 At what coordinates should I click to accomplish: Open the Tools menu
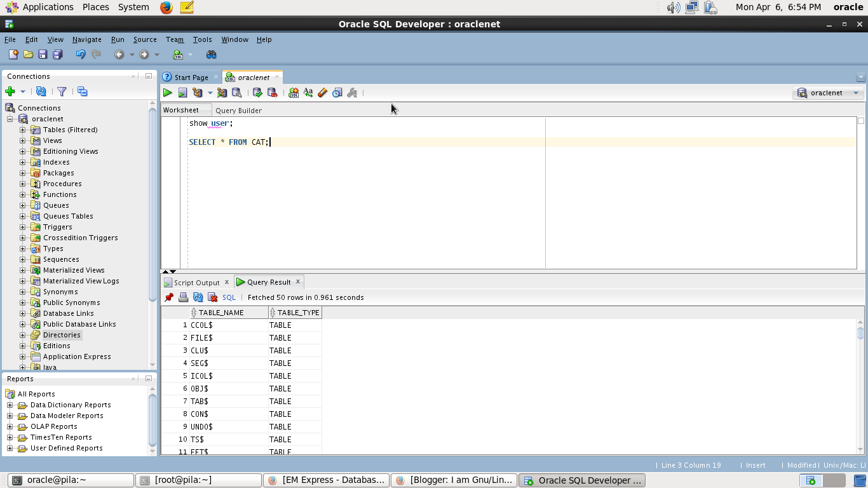coord(203,39)
